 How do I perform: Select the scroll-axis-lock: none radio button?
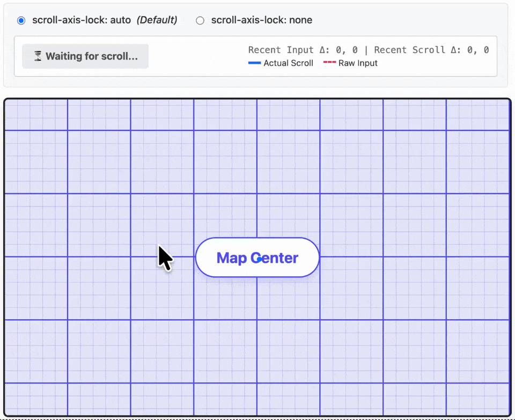(x=200, y=20)
